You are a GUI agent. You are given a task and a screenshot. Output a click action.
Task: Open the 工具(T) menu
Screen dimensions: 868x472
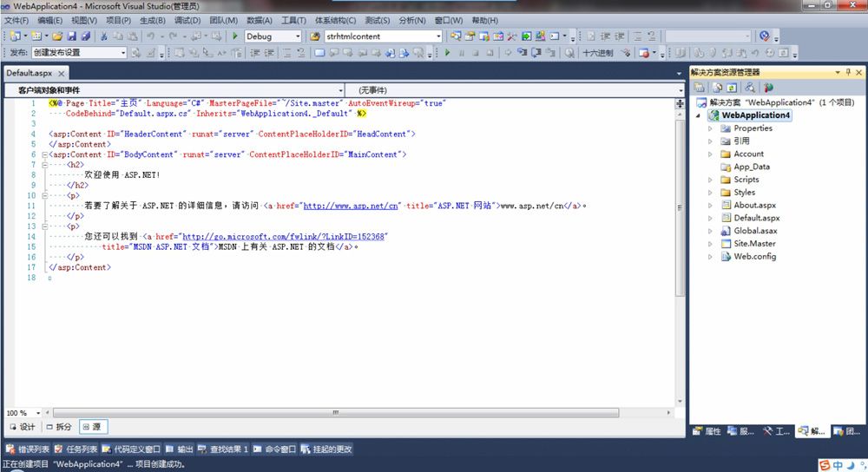(293, 21)
